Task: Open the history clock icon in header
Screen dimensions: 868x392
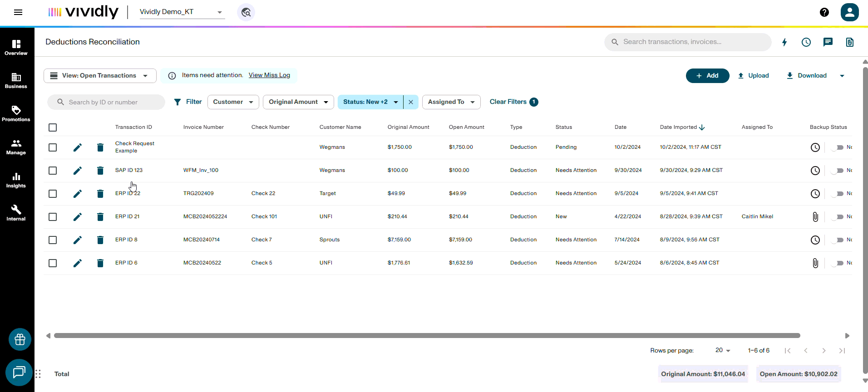Action: tap(806, 42)
